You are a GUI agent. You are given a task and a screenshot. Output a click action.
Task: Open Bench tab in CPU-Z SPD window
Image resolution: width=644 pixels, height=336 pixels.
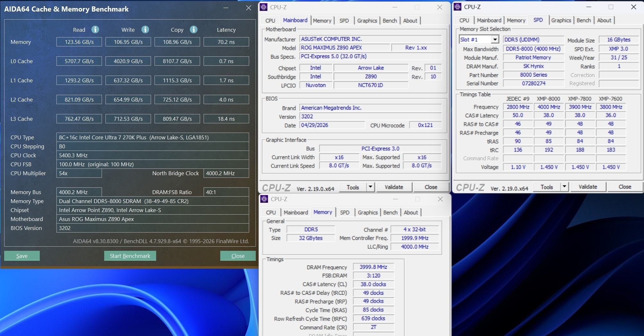point(584,20)
